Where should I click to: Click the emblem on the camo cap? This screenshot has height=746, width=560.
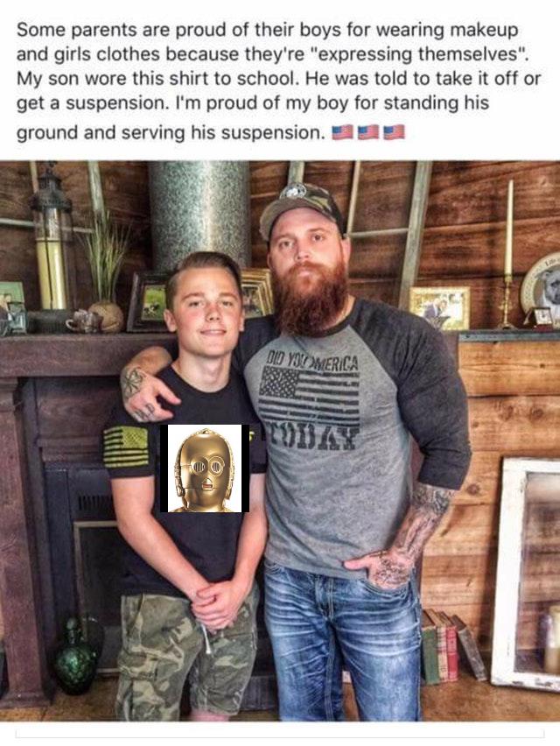click(x=295, y=190)
